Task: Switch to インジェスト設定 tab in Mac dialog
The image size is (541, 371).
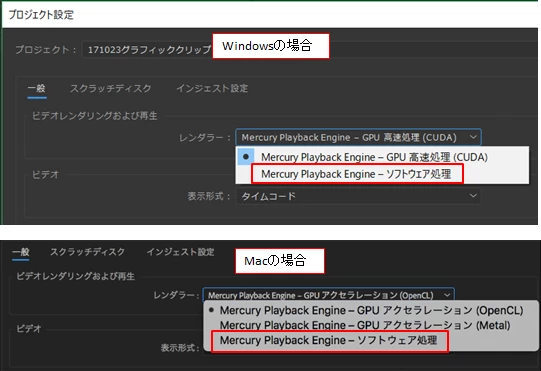Action: (x=180, y=252)
